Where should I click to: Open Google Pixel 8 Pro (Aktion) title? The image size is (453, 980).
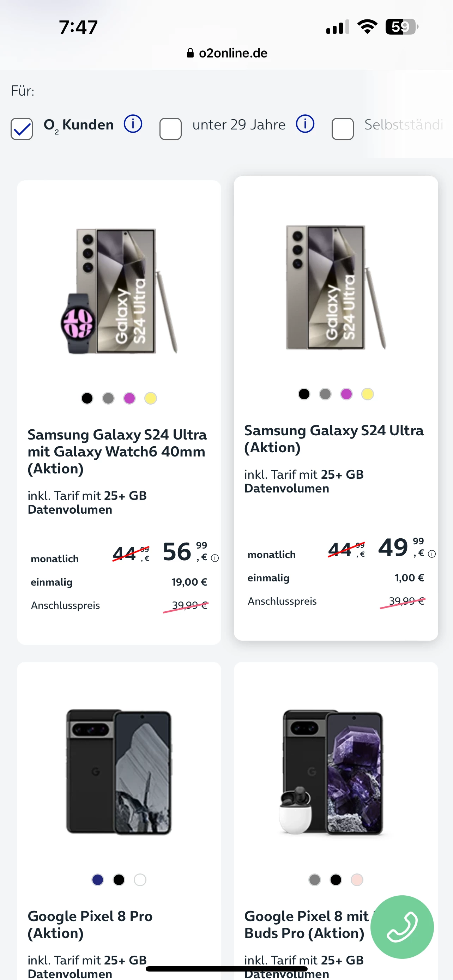click(90, 924)
